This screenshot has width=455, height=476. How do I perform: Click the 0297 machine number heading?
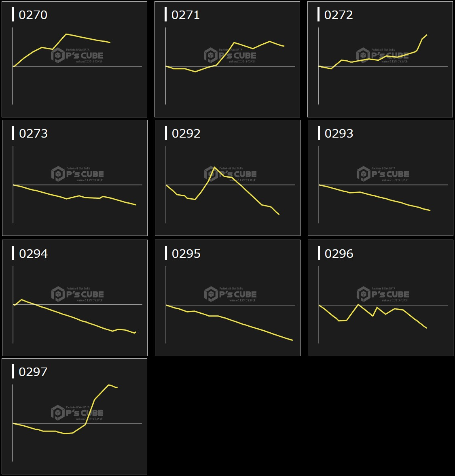(x=33, y=372)
